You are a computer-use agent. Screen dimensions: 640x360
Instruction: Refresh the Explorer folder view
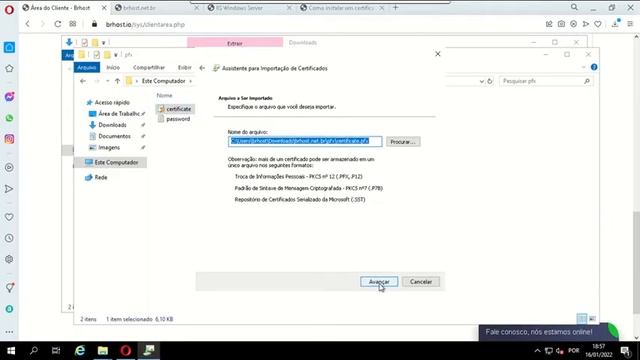pos(490,81)
